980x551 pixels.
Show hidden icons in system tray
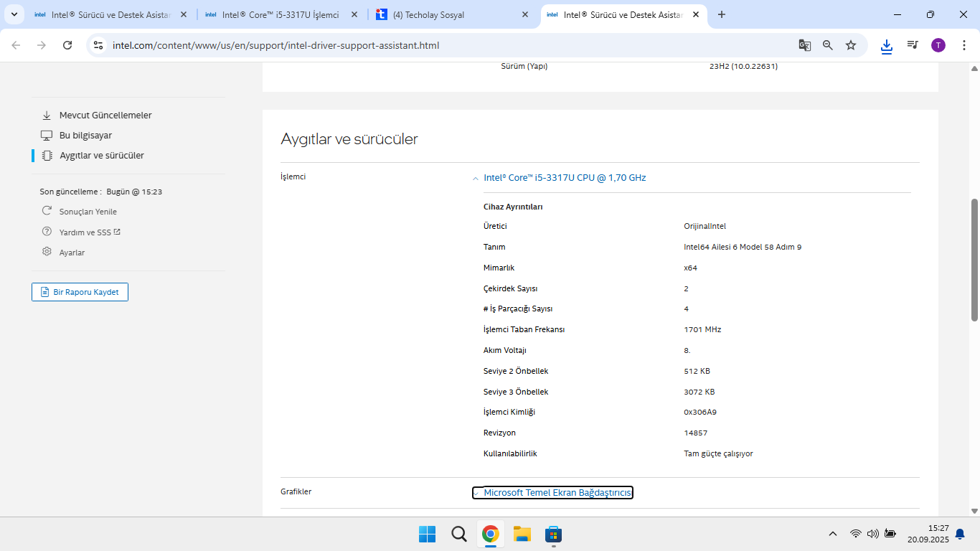(832, 534)
